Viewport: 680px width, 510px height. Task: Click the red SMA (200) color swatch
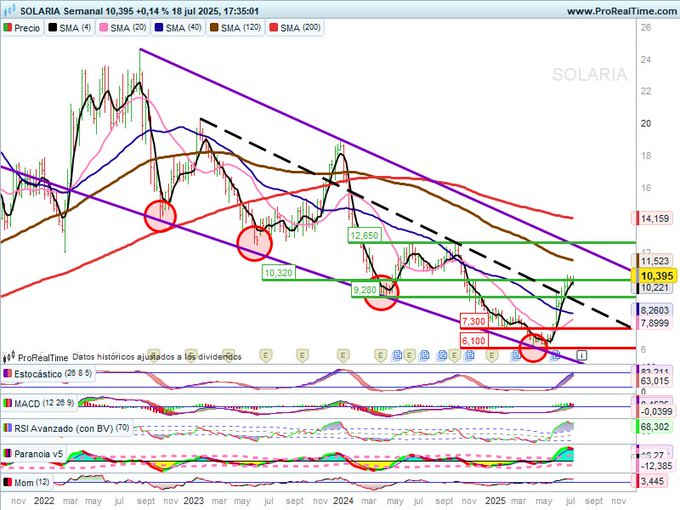(274, 28)
